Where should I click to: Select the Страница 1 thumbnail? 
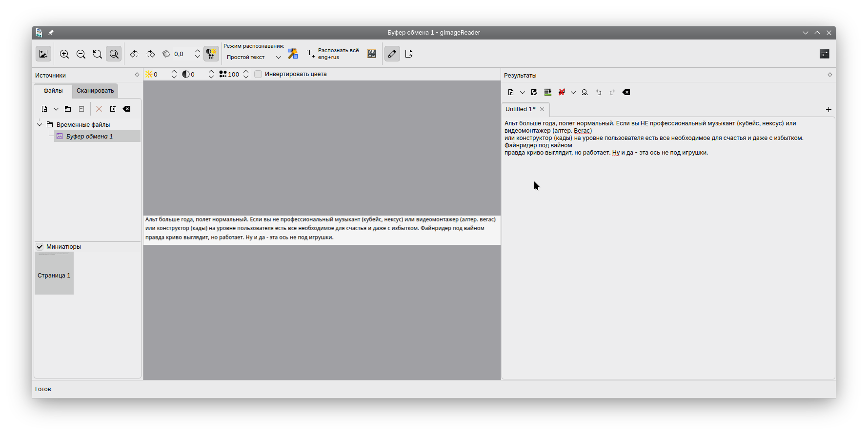pos(54,273)
